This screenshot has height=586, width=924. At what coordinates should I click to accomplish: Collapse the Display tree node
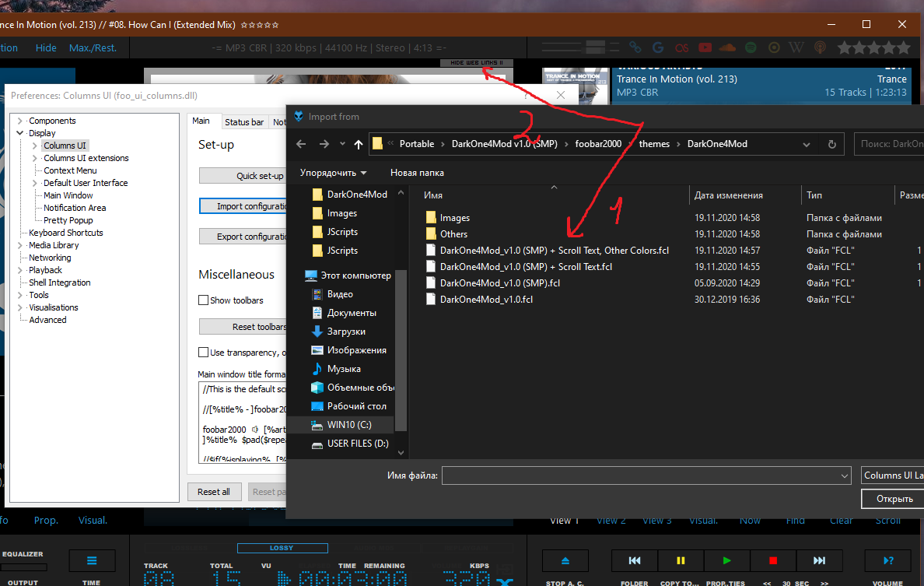click(x=19, y=133)
